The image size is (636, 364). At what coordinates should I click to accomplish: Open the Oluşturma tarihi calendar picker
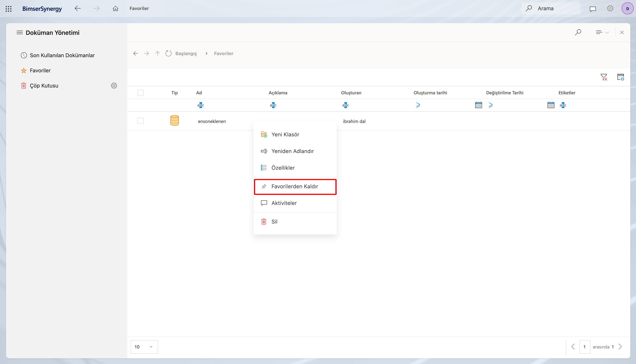(x=478, y=105)
